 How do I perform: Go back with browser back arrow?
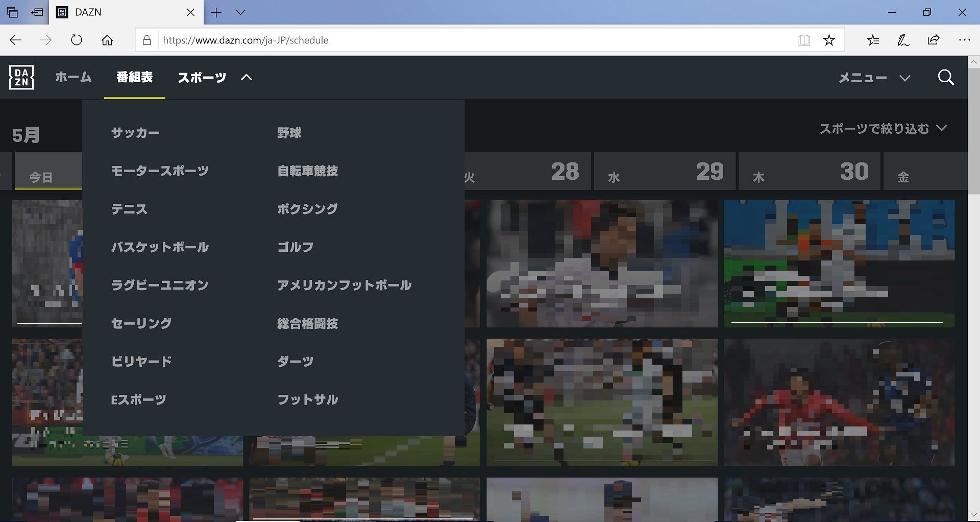coord(15,40)
